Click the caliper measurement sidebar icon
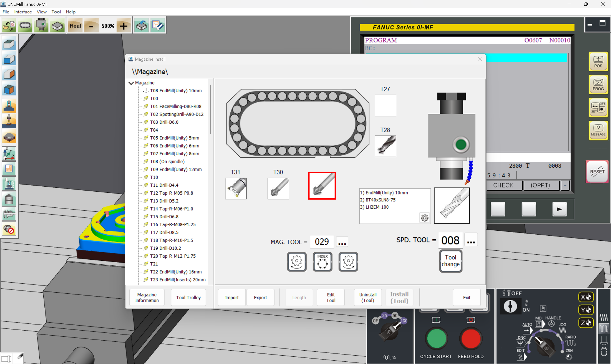 coord(9,214)
